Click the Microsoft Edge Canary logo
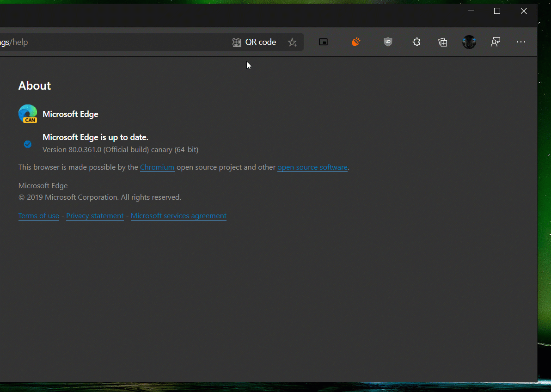Screen dimensions: 551x392 click(28, 114)
